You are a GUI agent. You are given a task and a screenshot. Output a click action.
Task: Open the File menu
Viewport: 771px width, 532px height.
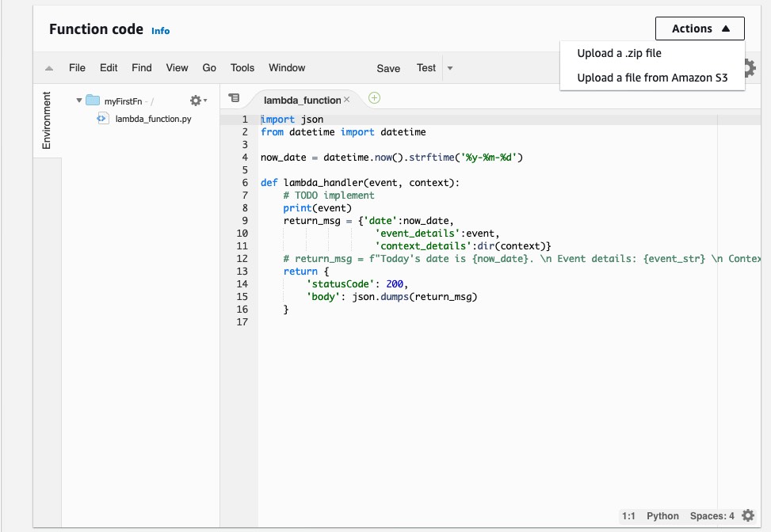tap(76, 68)
